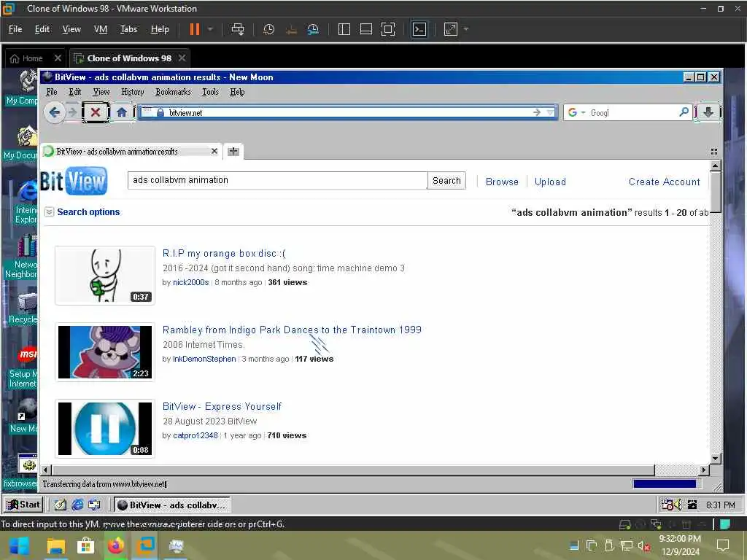Close the BitView browser tab
The image size is (747, 560).
[214, 151]
